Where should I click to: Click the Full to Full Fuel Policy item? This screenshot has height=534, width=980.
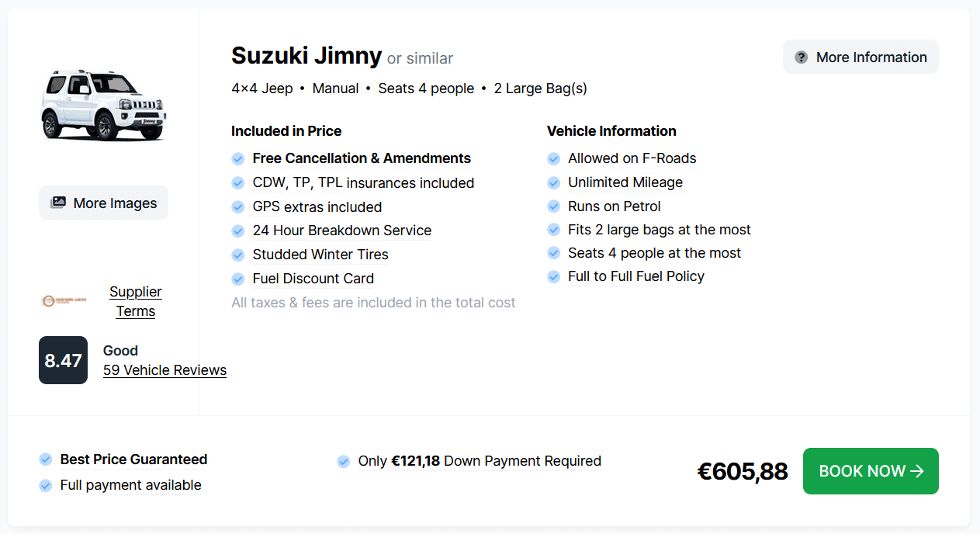pos(636,276)
